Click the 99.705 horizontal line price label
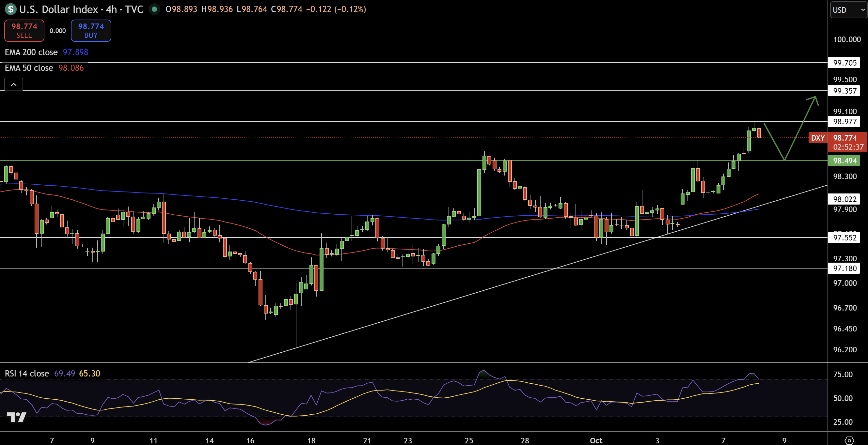The image size is (868, 445). [844, 63]
